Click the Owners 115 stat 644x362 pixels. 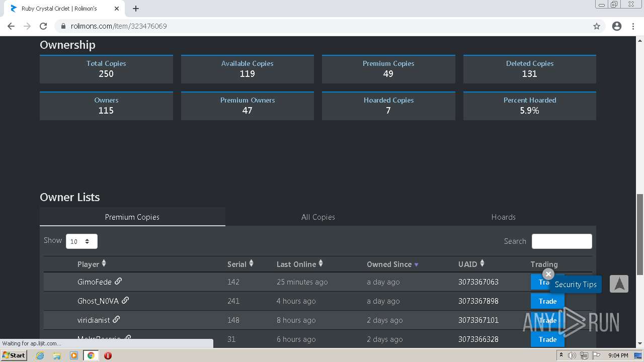pos(106,106)
